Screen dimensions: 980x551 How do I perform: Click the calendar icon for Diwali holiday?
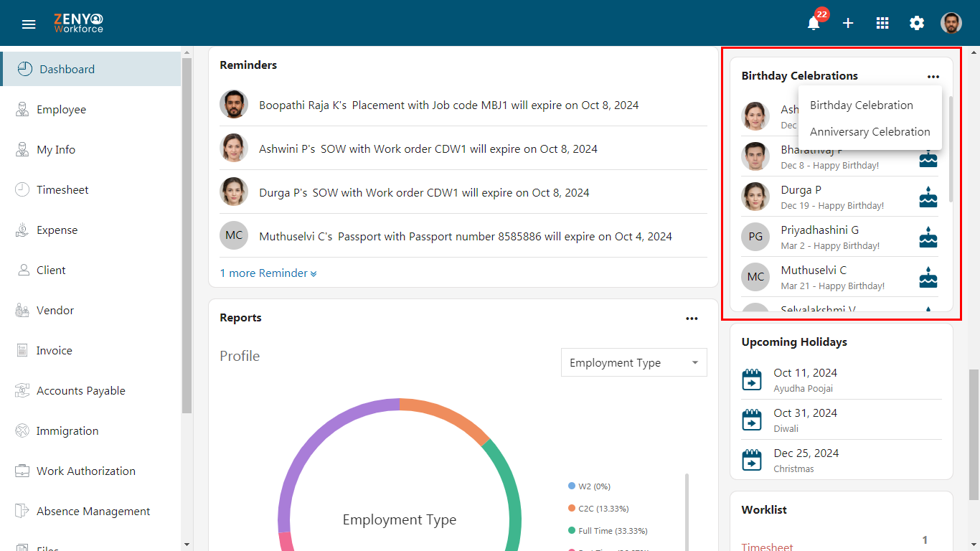pos(751,420)
